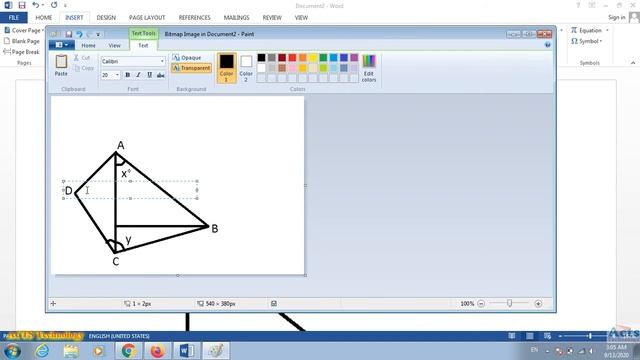Expand Equation dropdown arrow in Word
Screen dimensions: 640x360
pos(607,31)
